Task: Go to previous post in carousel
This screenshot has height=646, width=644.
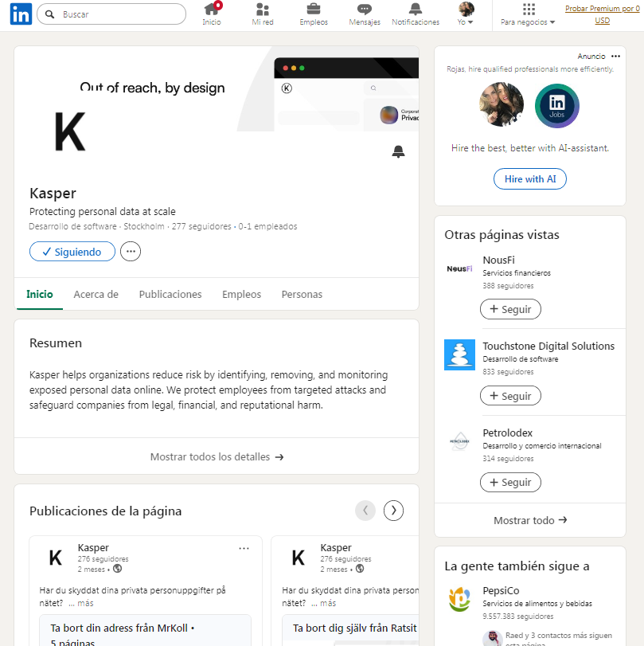Action: pyautogui.click(x=365, y=511)
